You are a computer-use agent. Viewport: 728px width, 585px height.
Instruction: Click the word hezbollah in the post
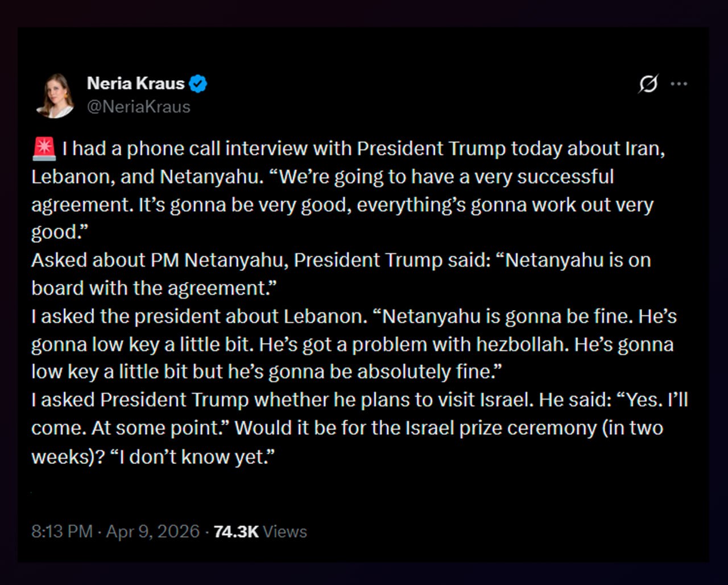[523, 344]
